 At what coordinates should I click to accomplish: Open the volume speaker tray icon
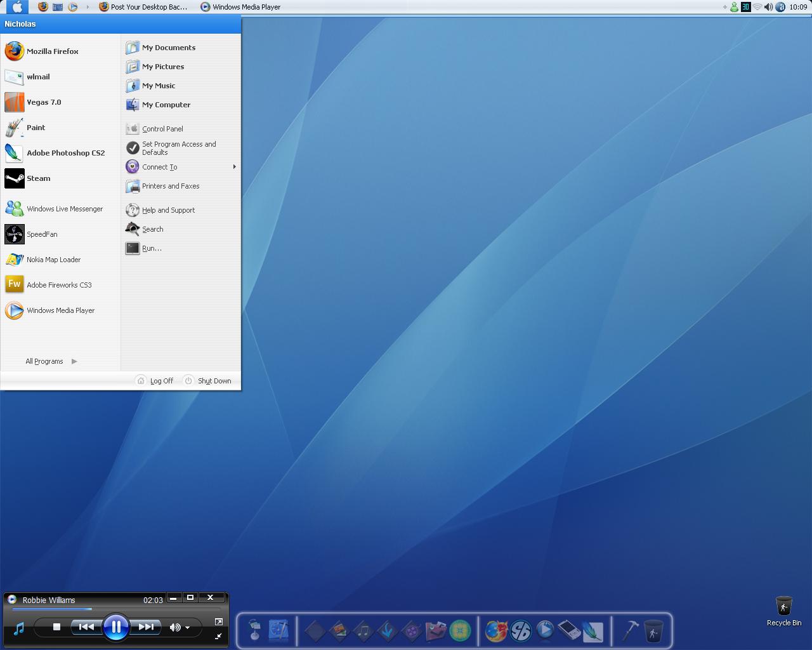[x=768, y=7]
